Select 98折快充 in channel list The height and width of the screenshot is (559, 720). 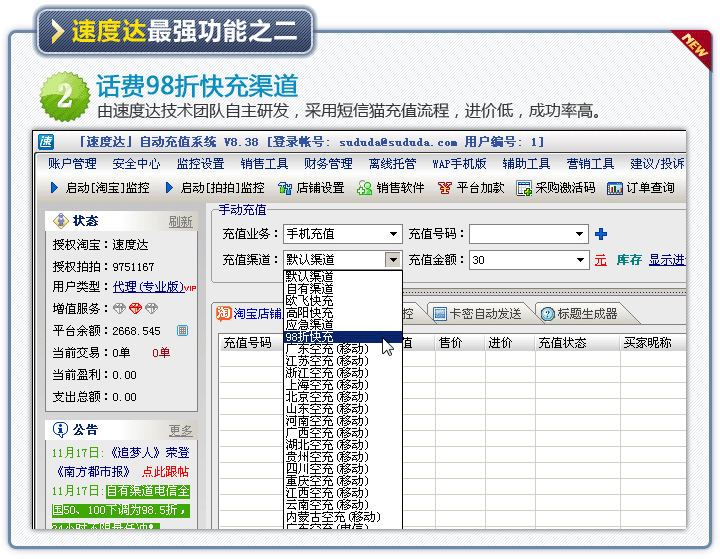point(343,337)
